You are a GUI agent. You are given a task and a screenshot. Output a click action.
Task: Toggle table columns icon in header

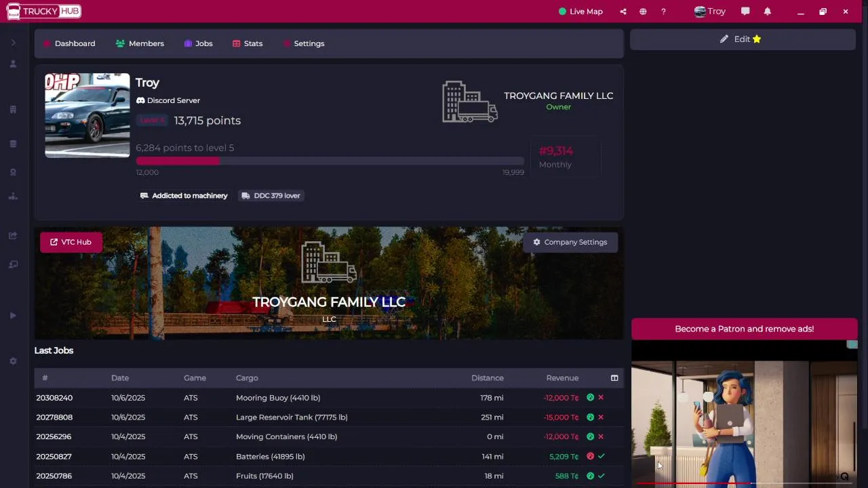(614, 378)
